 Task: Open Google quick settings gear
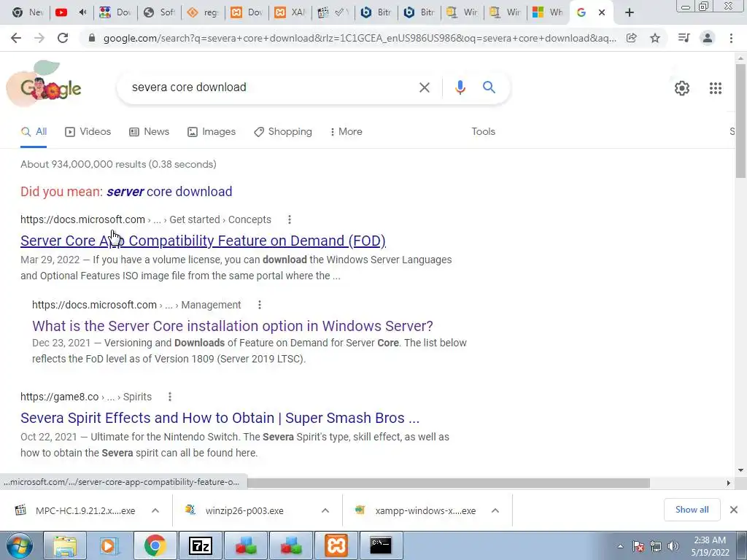[x=682, y=88]
